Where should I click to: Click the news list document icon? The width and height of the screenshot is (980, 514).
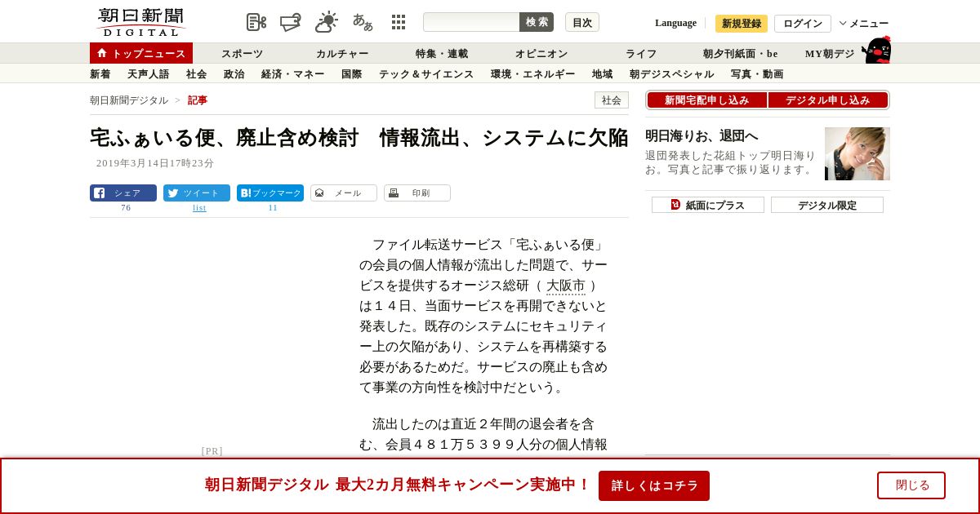[x=256, y=22]
